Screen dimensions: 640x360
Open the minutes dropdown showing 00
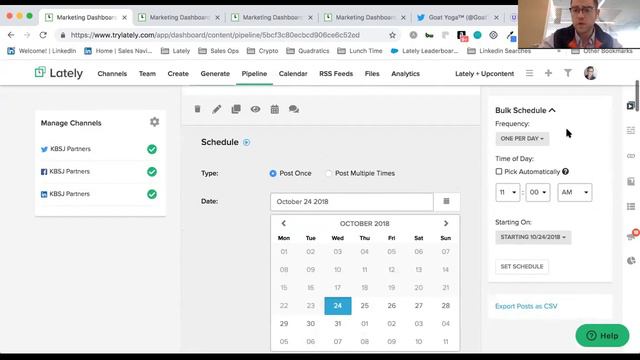click(538, 192)
